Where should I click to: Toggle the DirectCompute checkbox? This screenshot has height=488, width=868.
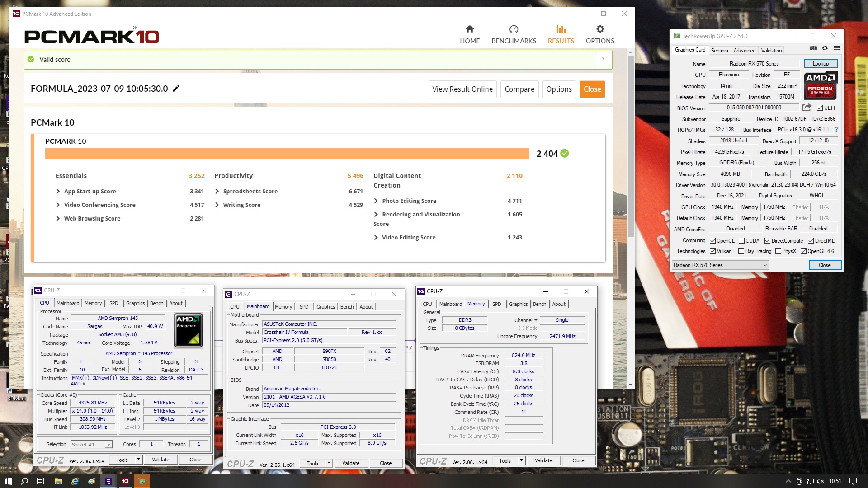[767, 241]
